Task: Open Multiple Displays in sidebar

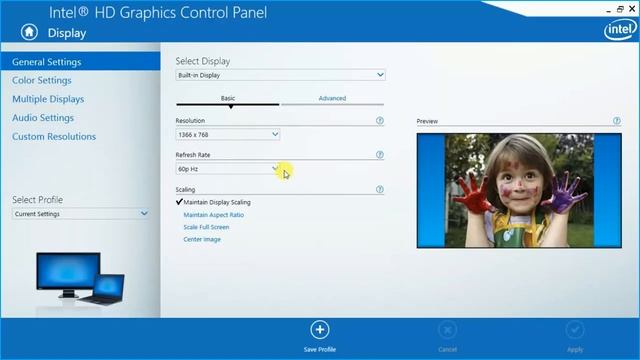Action: (48, 99)
